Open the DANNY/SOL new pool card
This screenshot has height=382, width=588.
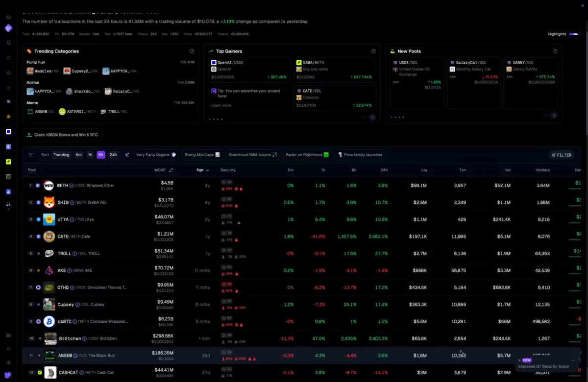(531, 83)
